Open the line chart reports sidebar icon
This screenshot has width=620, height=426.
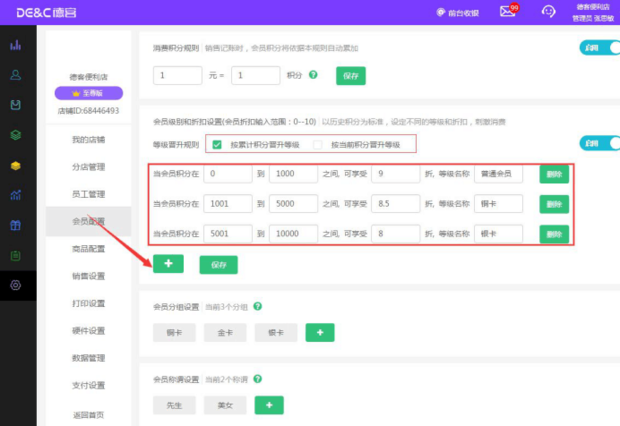[15, 195]
